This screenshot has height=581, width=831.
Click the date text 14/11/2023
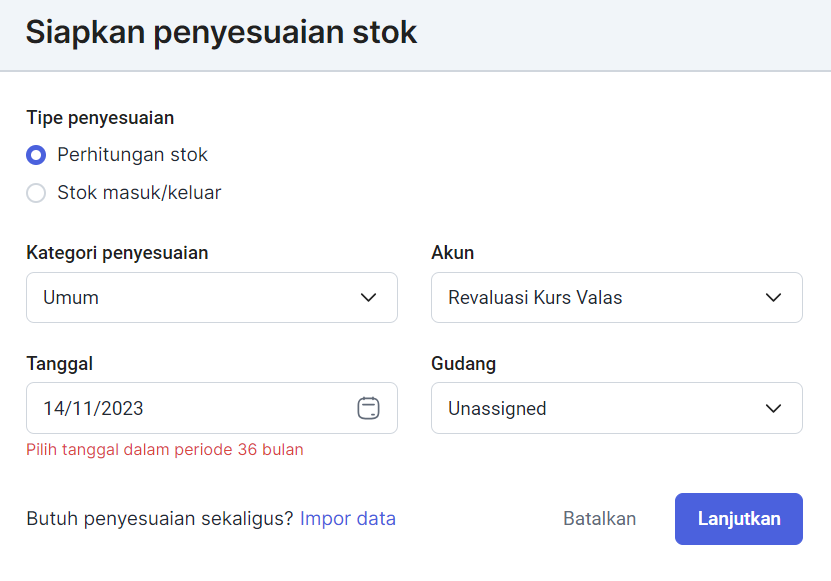pos(93,408)
